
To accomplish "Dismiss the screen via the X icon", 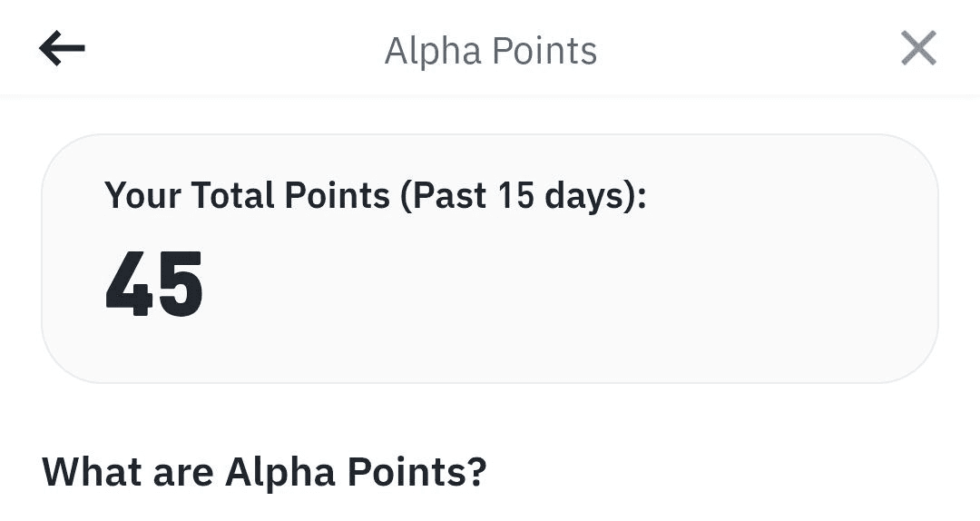I will (917, 49).
